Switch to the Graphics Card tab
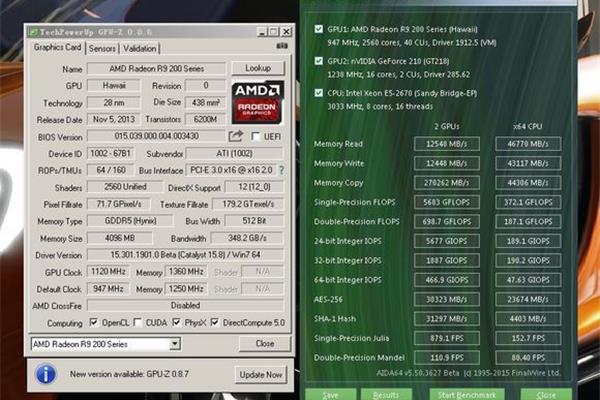 point(57,47)
